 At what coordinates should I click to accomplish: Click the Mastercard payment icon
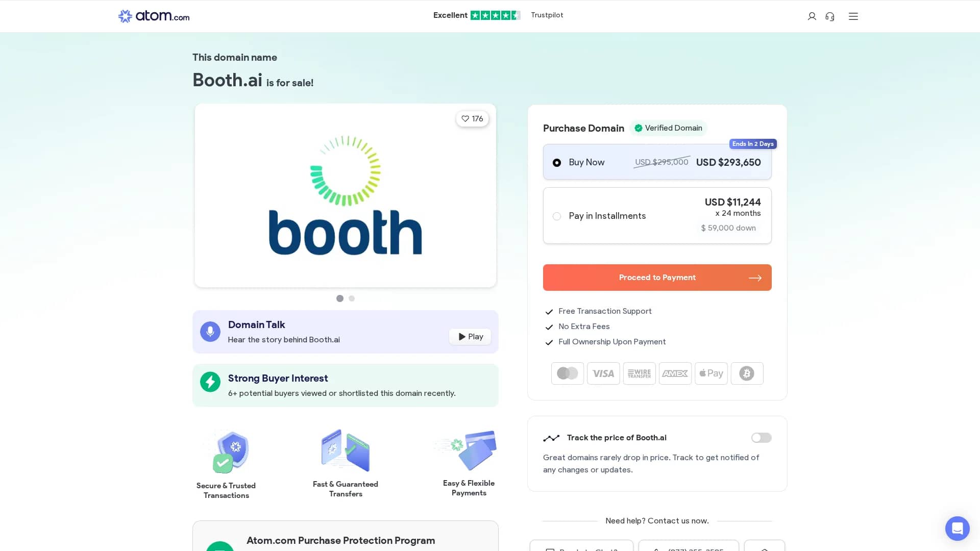pos(568,373)
